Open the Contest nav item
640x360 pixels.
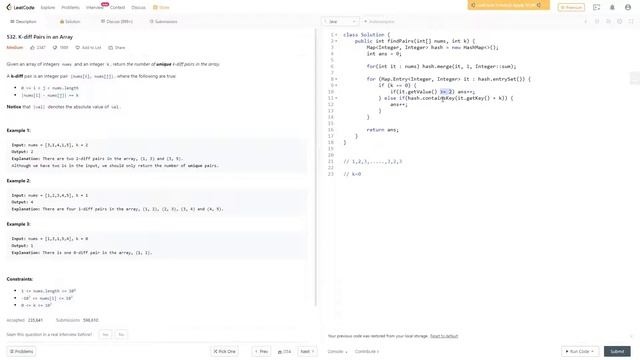(x=118, y=7)
